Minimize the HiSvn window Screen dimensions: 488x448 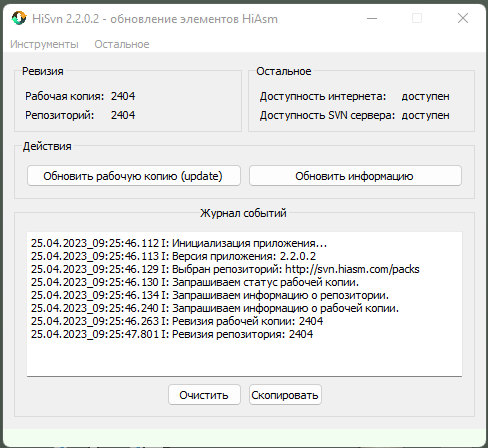click(x=372, y=18)
